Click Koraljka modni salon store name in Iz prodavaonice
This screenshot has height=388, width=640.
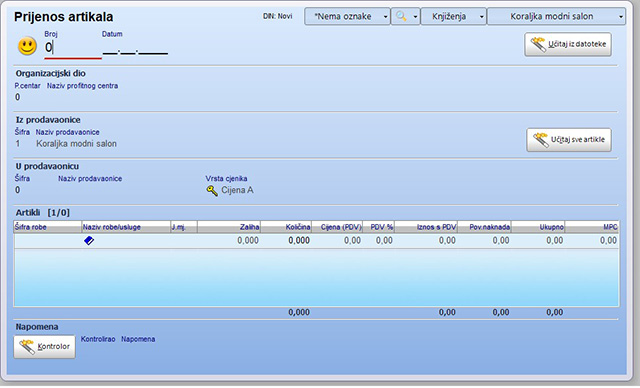(76, 144)
